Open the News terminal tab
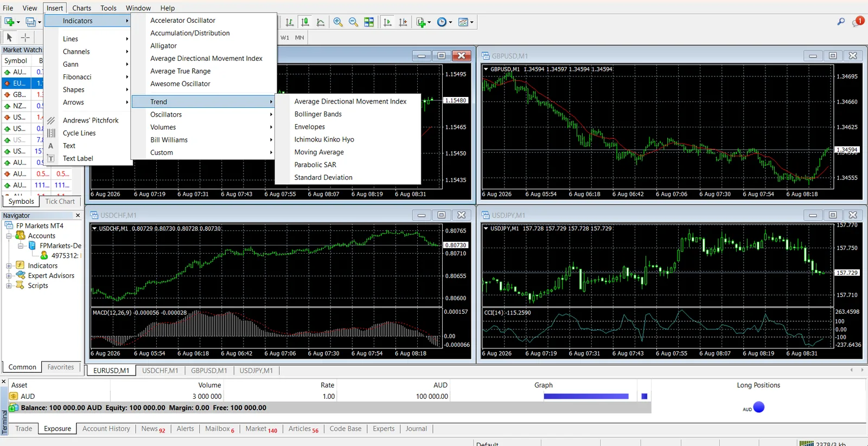This screenshot has width=868, height=446. click(153, 429)
